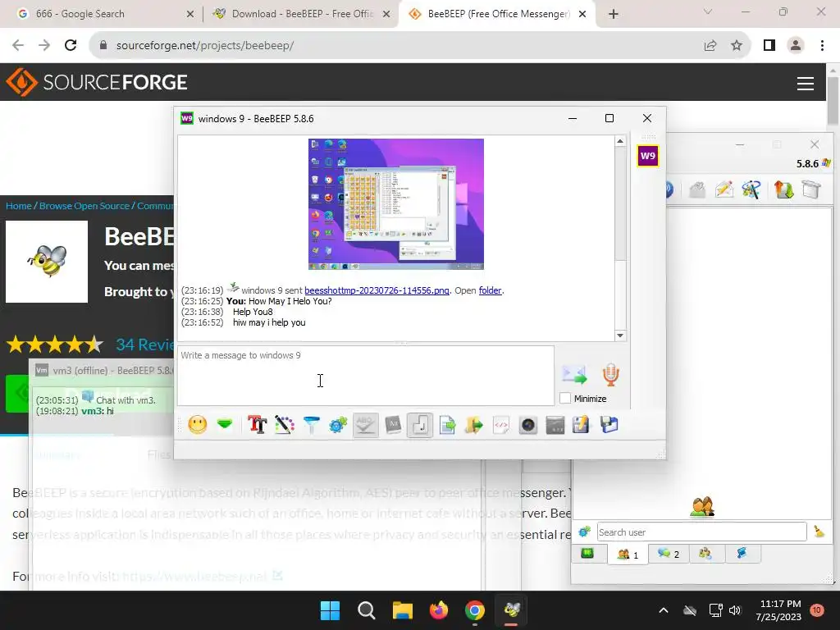Open the wand tools icon in main window
Viewport: 840px width, 630px height.
point(751,189)
